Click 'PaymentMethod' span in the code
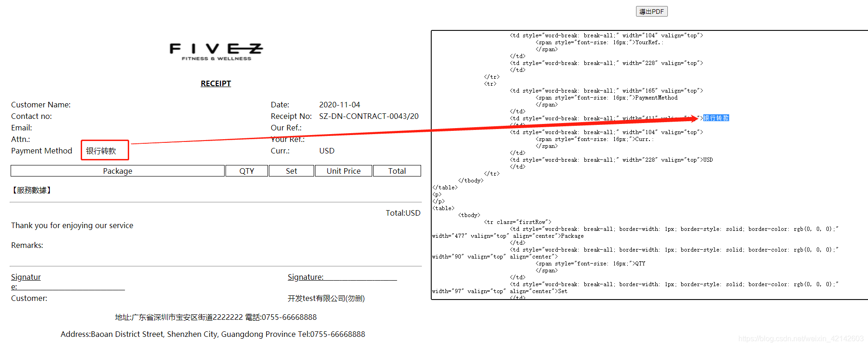The width and height of the screenshot is (868, 347). [x=656, y=98]
